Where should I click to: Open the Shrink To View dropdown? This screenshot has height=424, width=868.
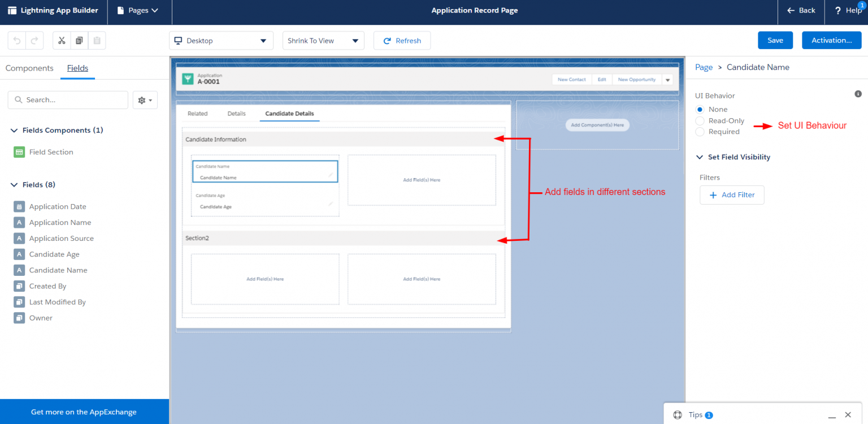(x=323, y=41)
